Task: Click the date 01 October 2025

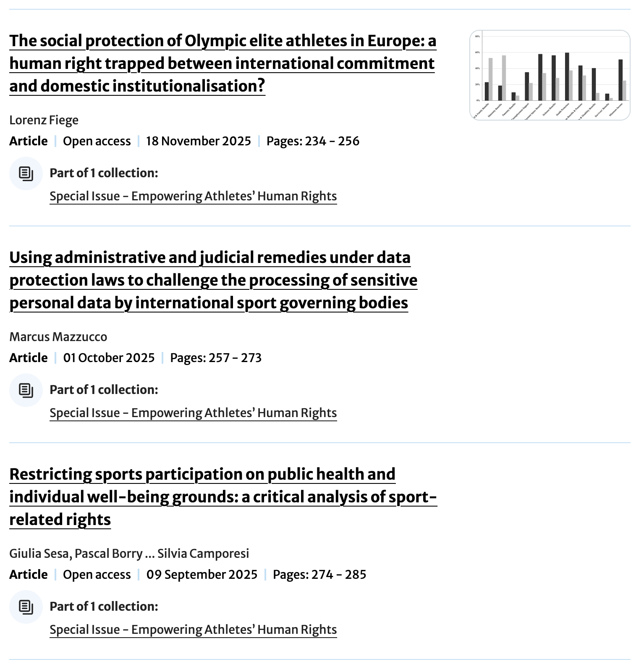Action: pyautogui.click(x=109, y=358)
